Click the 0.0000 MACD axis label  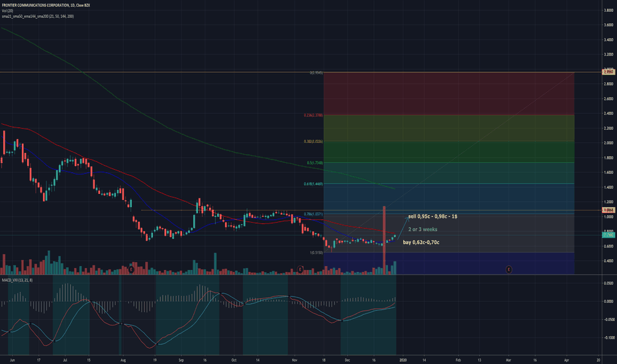(609, 301)
